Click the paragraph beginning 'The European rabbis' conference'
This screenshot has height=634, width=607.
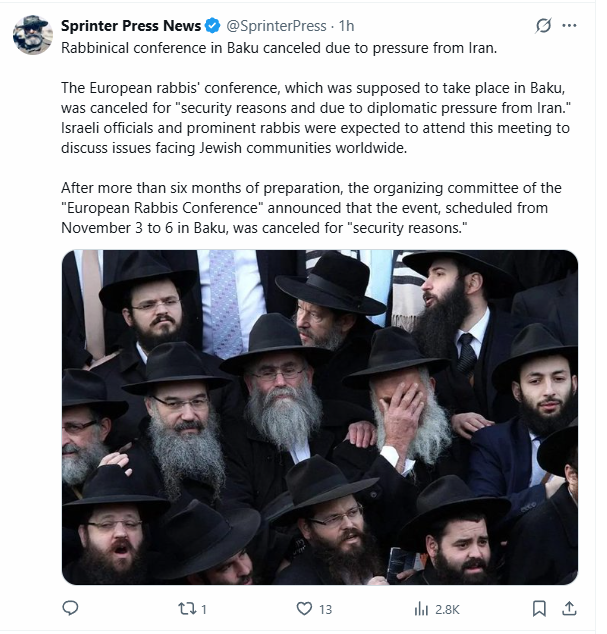tap(316, 118)
